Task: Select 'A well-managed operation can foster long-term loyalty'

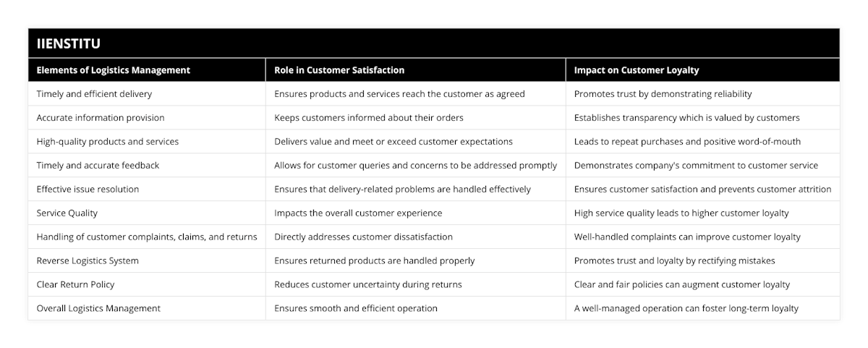Action: coord(686,308)
